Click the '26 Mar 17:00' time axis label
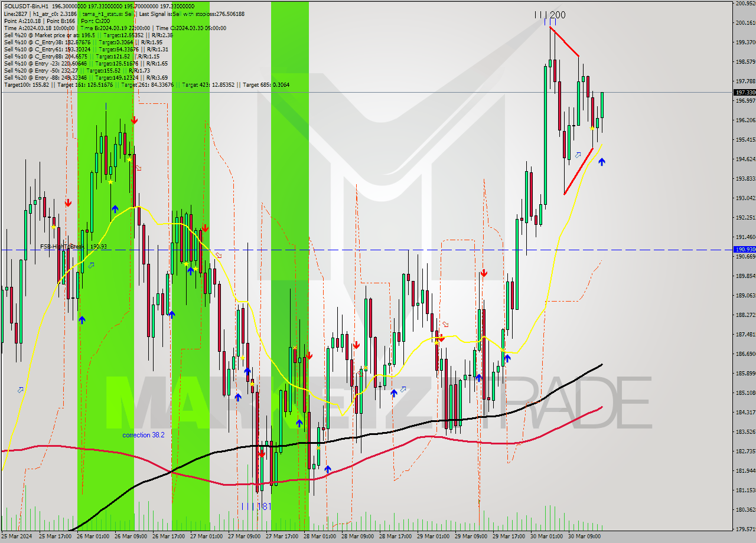This screenshot has width=756, height=543. (170, 537)
